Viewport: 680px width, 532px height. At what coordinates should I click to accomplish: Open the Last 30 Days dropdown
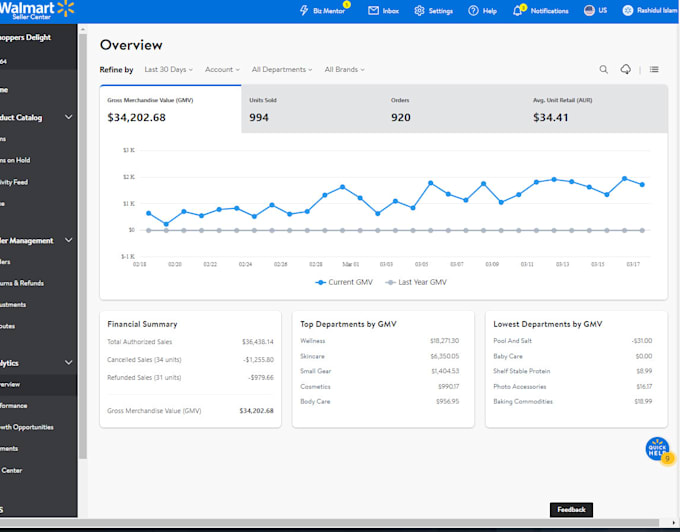168,69
